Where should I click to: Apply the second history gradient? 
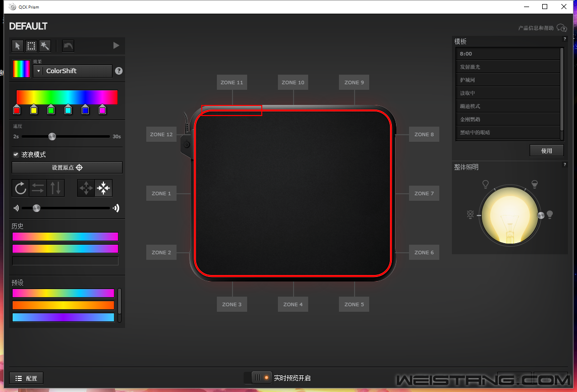coord(66,249)
